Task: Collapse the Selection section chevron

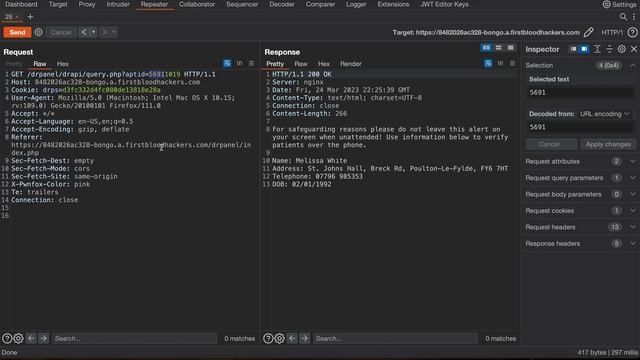Action: point(633,65)
